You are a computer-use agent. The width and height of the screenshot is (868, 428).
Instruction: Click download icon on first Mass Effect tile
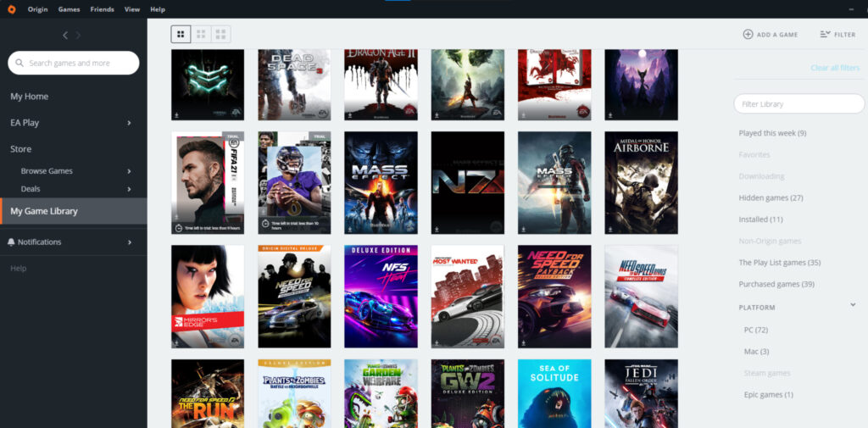(350, 229)
